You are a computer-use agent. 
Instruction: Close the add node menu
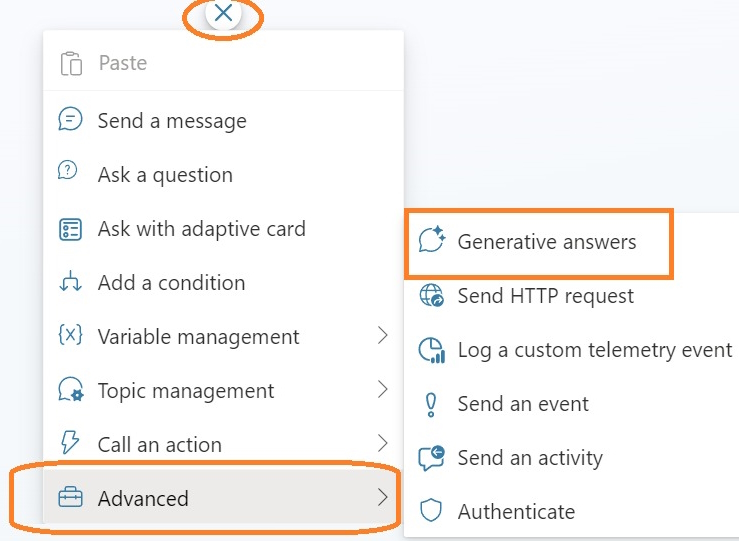[223, 14]
